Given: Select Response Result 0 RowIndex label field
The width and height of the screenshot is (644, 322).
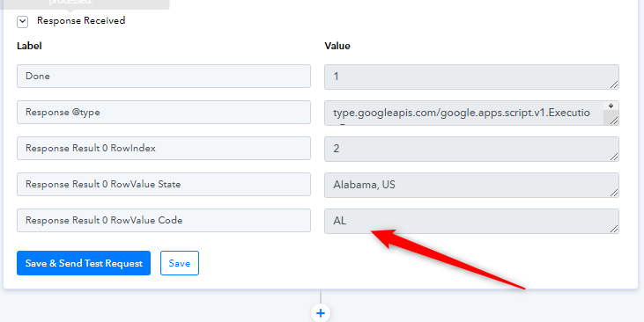Looking at the screenshot, I should click(164, 148).
